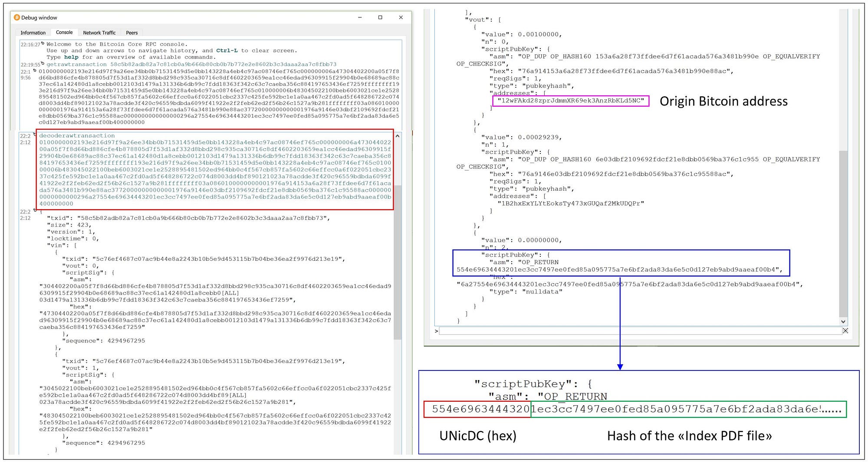Click the "decoderawtransaction" command text
This screenshot has width=868, height=462.
(77, 136)
